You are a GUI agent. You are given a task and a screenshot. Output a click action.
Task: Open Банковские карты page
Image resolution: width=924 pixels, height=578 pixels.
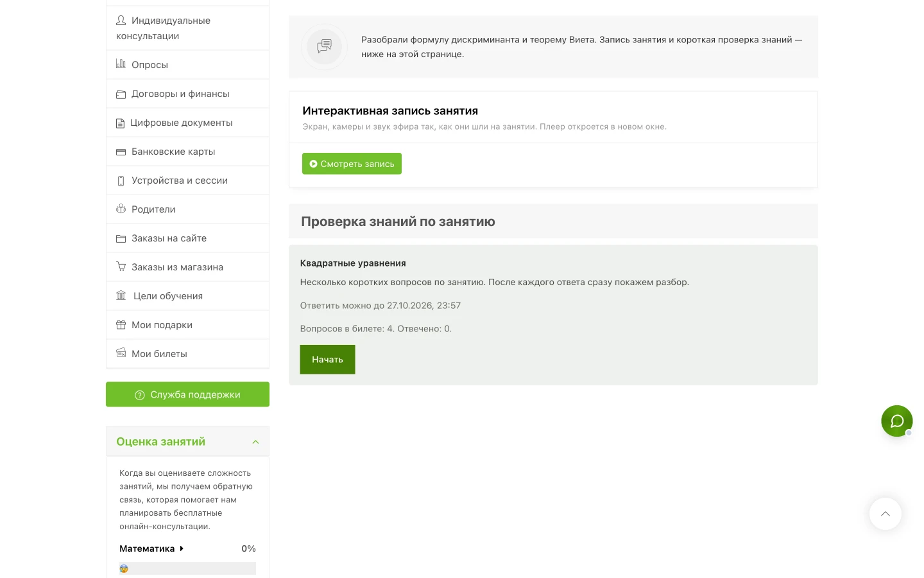(187, 152)
